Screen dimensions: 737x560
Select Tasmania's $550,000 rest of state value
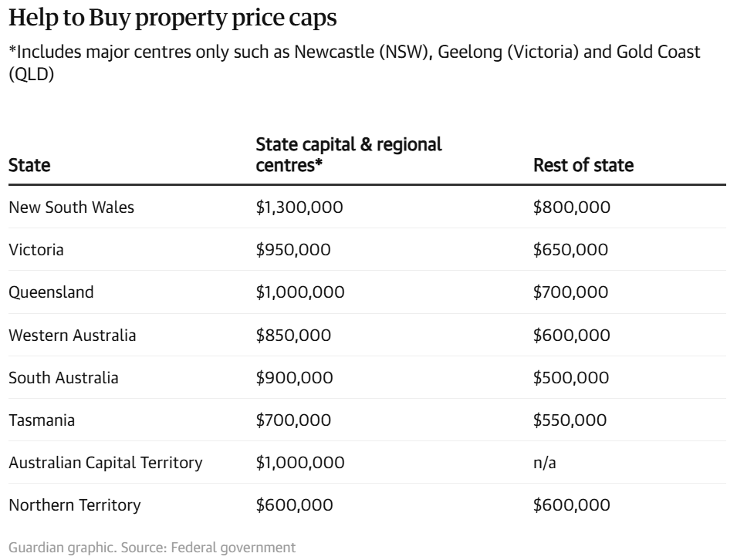point(570,420)
